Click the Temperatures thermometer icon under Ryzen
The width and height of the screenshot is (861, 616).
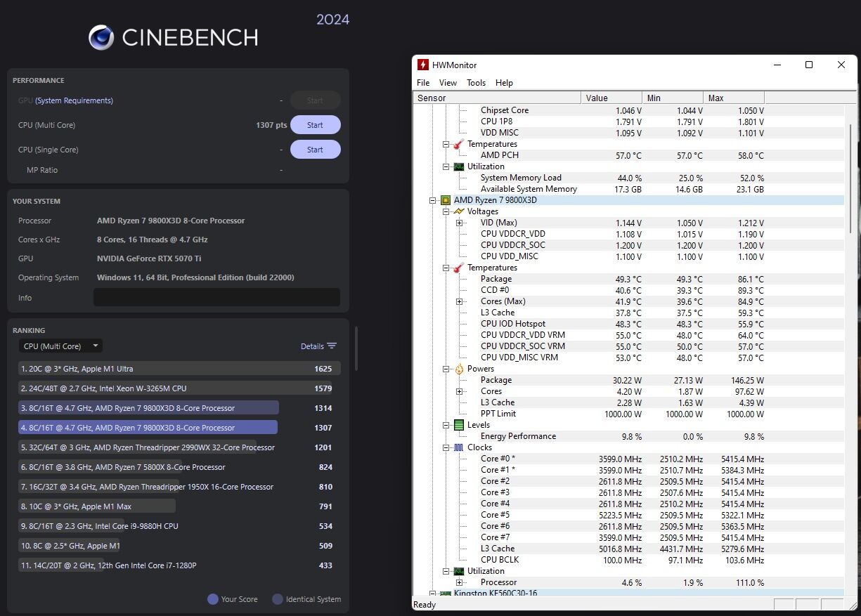(459, 268)
